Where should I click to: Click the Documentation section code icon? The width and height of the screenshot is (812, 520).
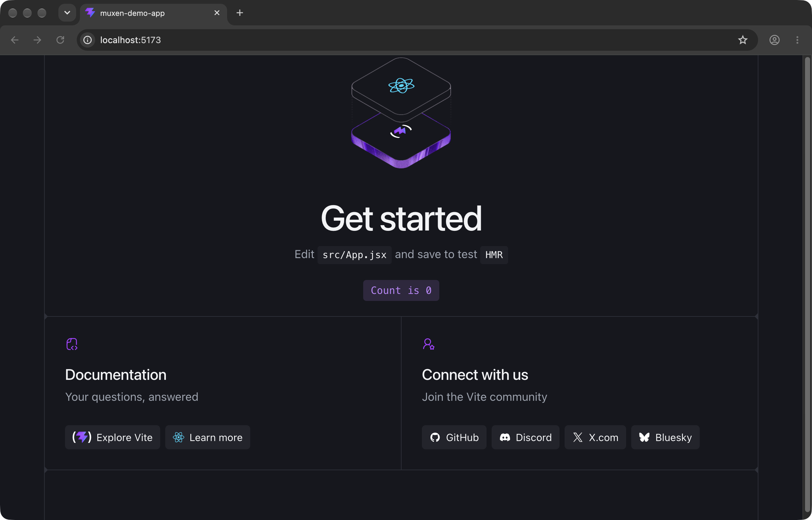coord(72,344)
